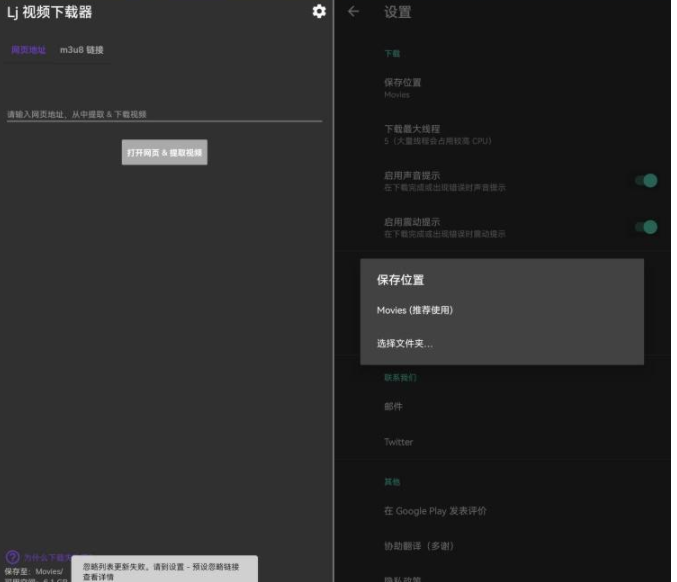Toggle the 启用声音提示 switch

646,180
